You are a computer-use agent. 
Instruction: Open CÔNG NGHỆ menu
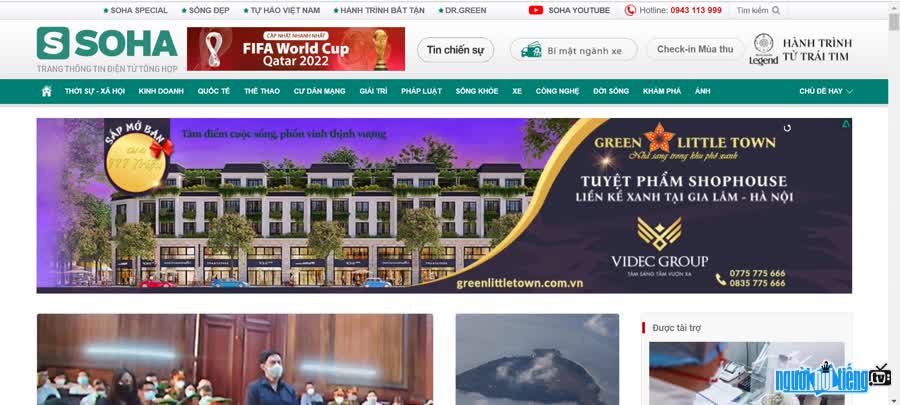point(557,91)
